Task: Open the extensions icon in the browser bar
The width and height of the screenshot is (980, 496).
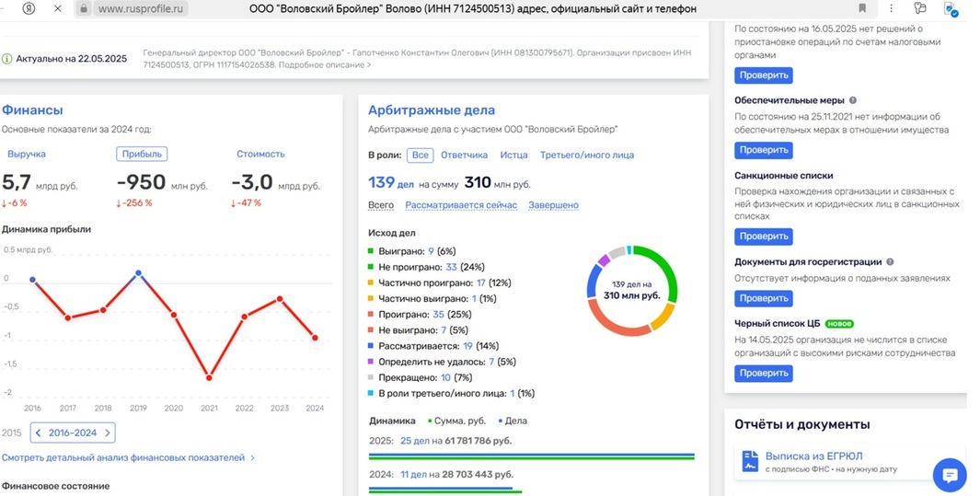Action: pyautogui.click(x=920, y=9)
